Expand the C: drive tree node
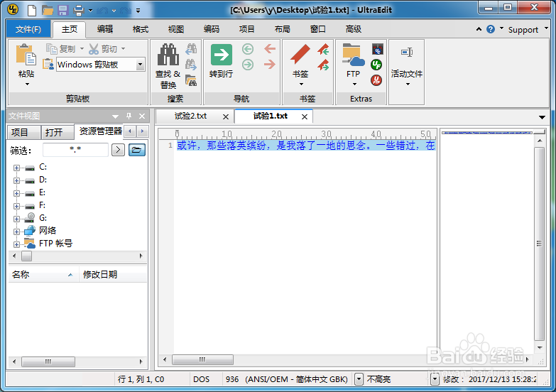Viewport: 556px width, 392px height. (x=16, y=168)
